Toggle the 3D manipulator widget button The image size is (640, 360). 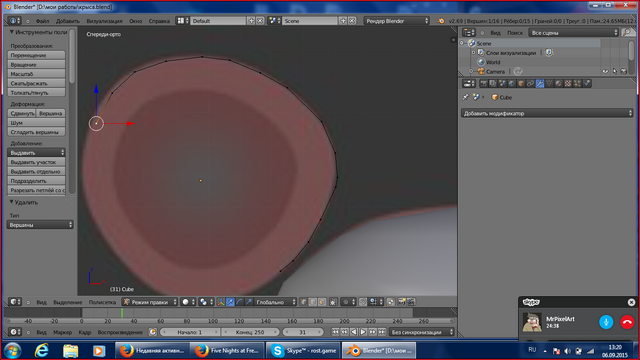(x=221, y=302)
